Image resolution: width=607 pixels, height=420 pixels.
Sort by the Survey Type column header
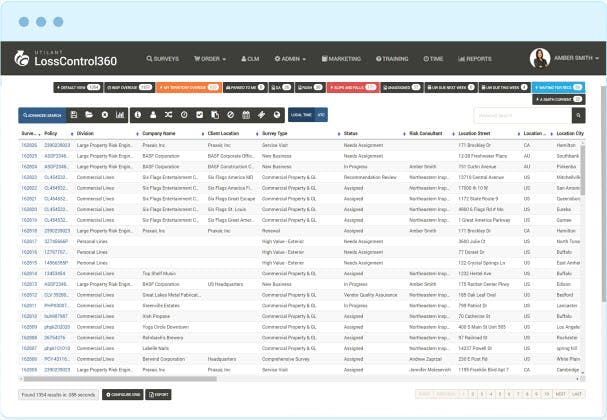(x=274, y=134)
